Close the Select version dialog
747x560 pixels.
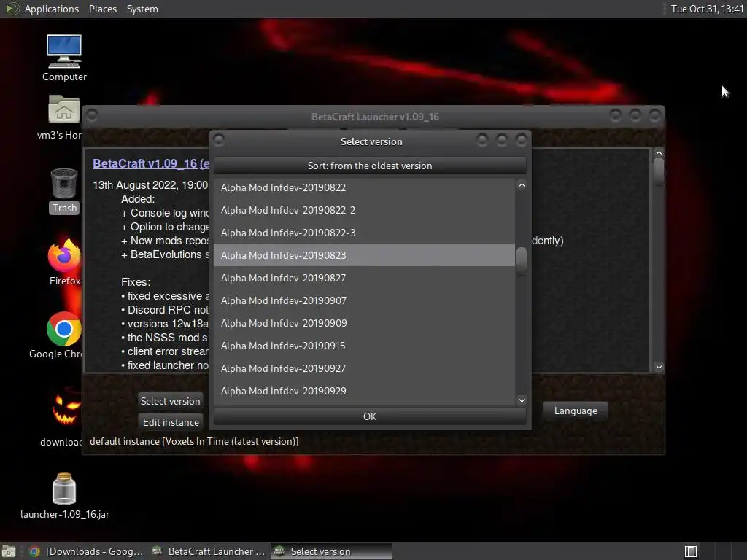pos(522,140)
